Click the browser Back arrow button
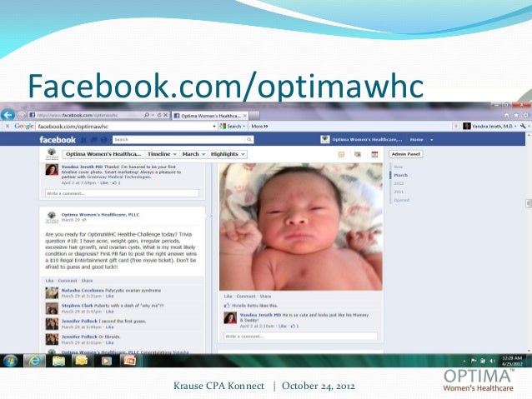The width and height of the screenshot is (532, 399). (8, 115)
